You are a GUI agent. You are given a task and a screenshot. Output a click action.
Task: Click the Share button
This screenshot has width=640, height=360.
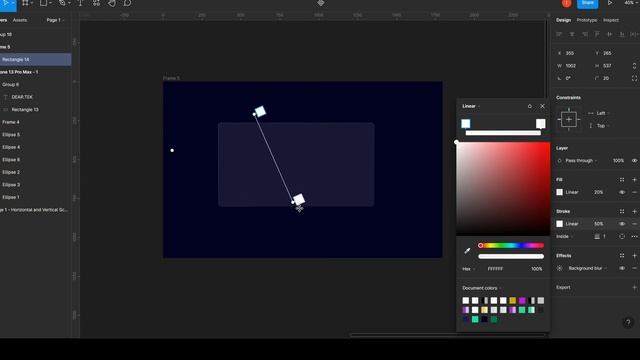[x=588, y=3]
